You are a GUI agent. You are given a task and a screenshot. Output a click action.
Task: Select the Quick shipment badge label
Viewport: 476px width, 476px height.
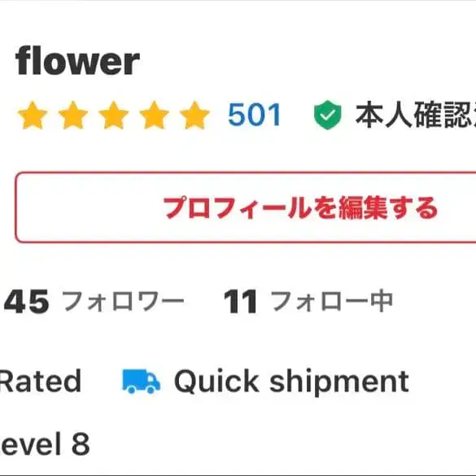(292, 382)
